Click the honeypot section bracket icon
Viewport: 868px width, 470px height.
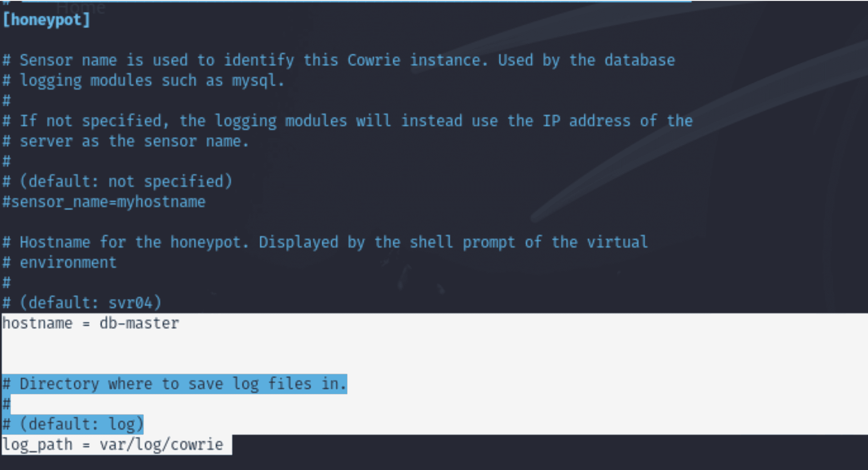(5, 20)
